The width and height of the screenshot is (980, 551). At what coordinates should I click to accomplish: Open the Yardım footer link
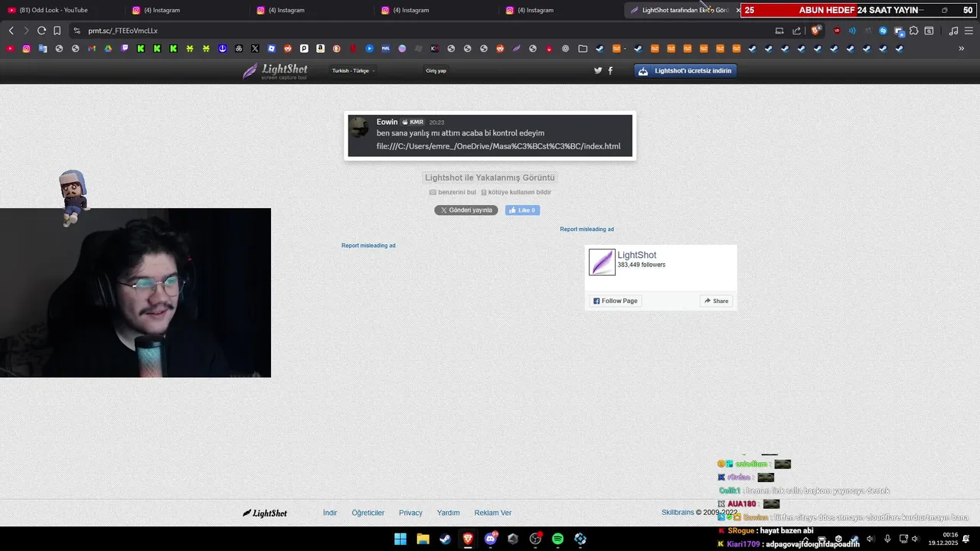pos(448,513)
